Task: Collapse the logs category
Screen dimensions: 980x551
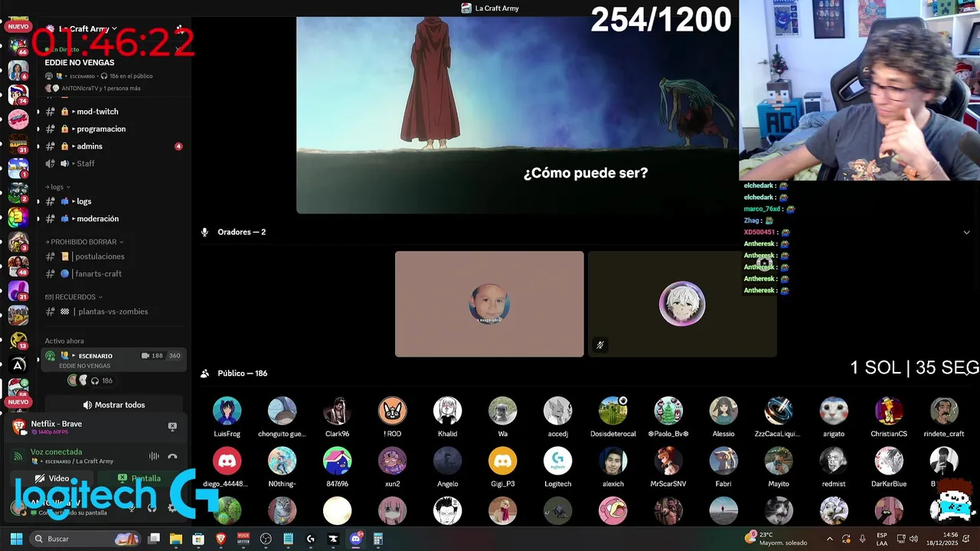Action: [x=57, y=187]
